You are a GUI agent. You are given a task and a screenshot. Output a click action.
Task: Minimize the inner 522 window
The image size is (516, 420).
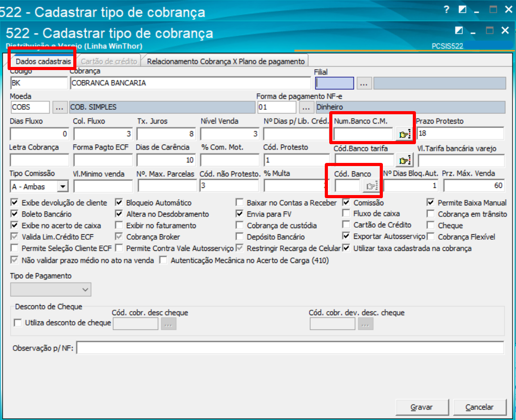[x=473, y=33]
